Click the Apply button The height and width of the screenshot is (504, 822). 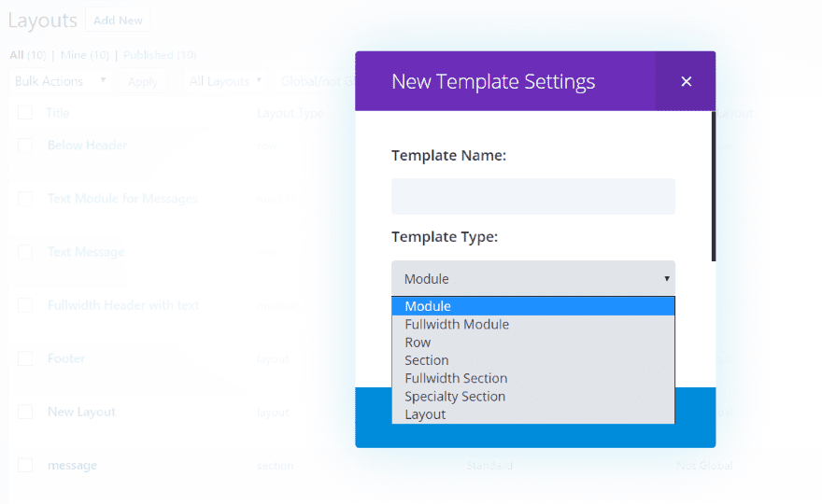click(x=142, y=81)
